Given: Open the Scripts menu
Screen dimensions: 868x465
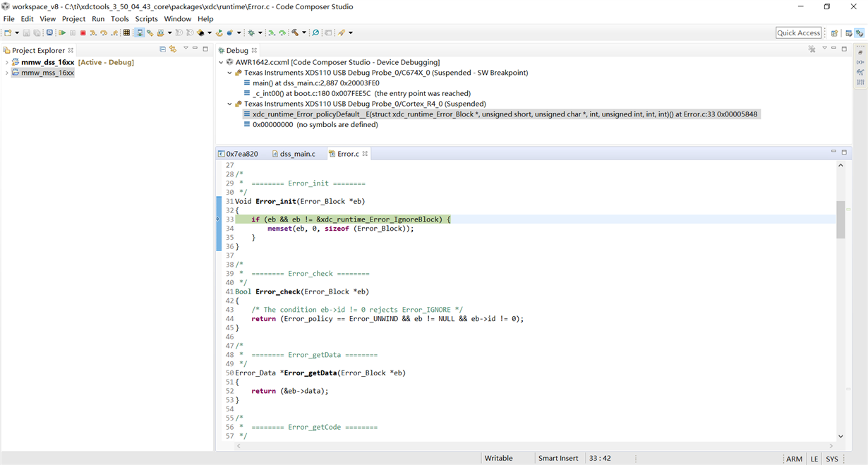Looking at the screenshot, I should click(146, 19).
